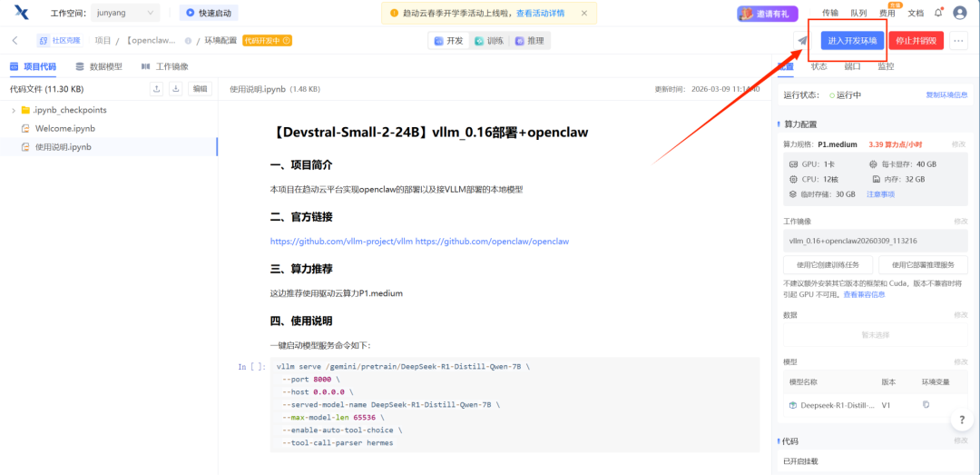Screen dimensions: 980x475
Task: Click the info icon beside openclaw breadcrumb
Action: click(188, 41)
